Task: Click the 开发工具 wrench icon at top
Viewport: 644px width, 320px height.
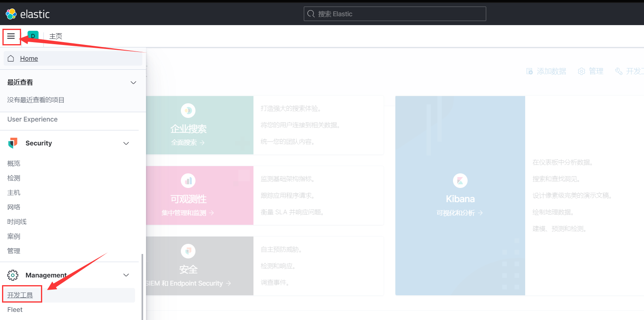Action: pos(619,71)
